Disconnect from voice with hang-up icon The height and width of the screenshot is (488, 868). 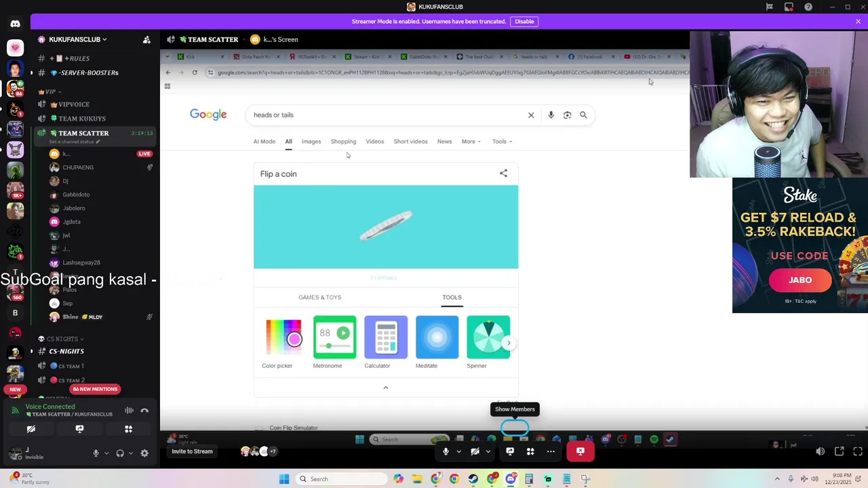point(144,411)
